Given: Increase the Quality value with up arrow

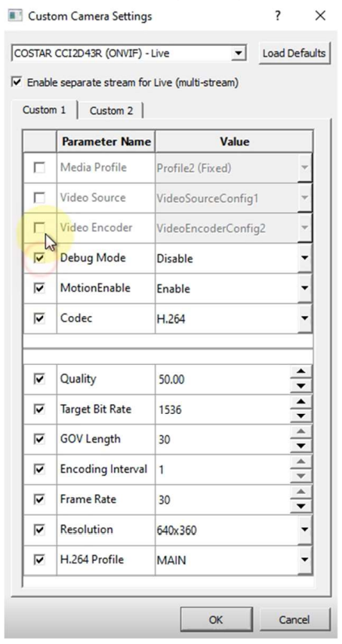Looking at the screenshot, I should (301, 372).
